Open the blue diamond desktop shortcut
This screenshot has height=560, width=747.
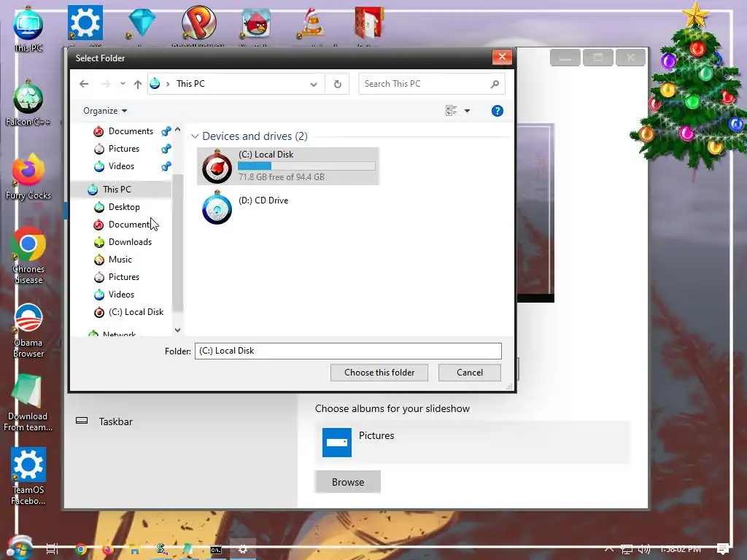point(142,23)
